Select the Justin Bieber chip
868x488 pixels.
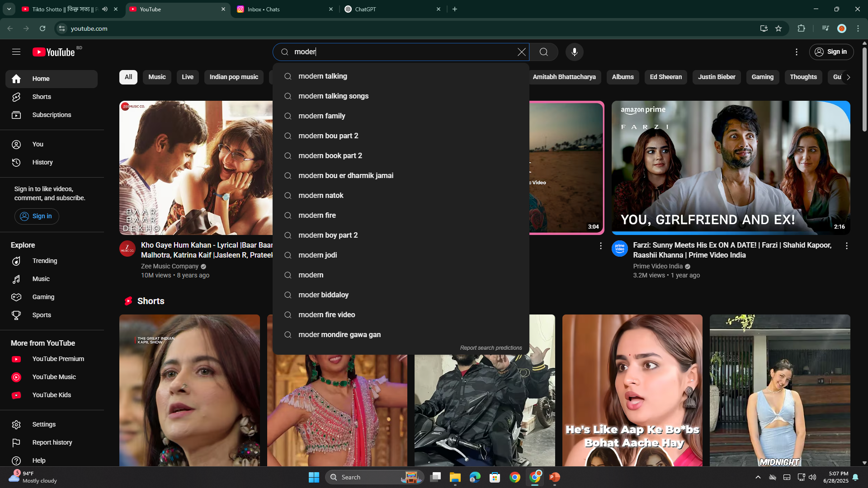tap(717, 77)
